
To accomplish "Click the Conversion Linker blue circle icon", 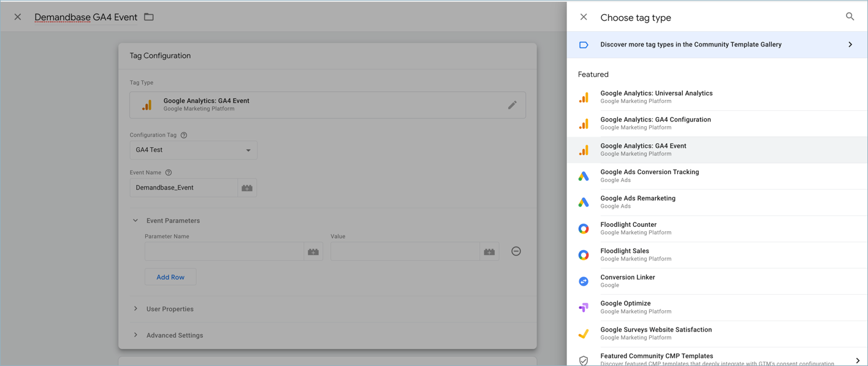I will tap(584, 281).
